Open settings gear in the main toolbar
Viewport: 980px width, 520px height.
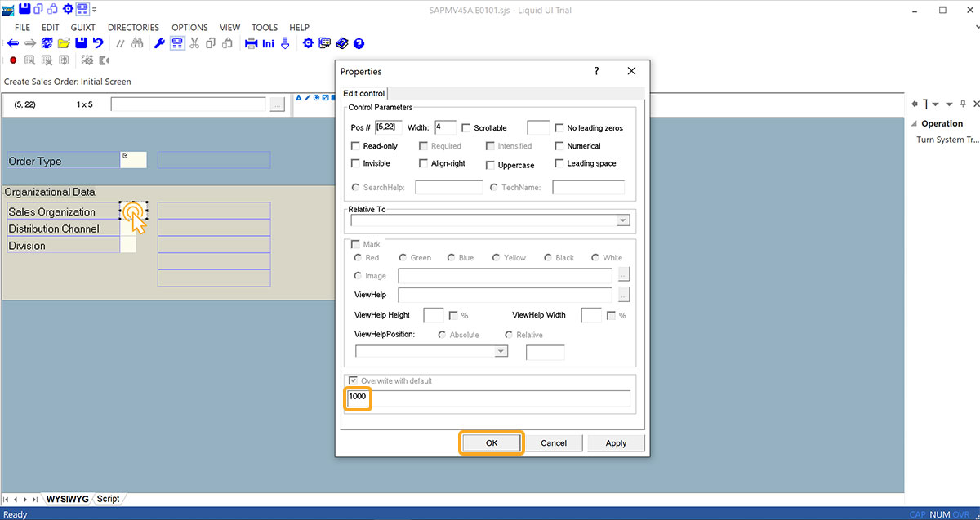[x=308, y=44]
